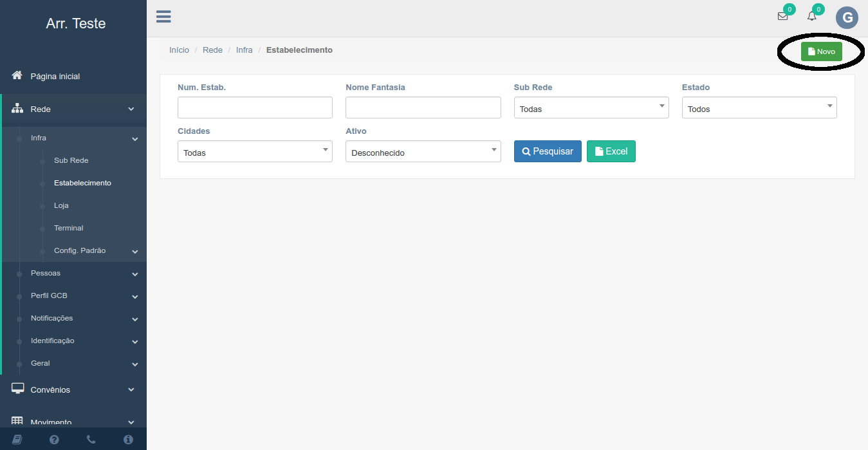The height and width of the screenshot is (450, 868).
Task: Click the book icon in sidebar footer
Action: click(17, 439)
